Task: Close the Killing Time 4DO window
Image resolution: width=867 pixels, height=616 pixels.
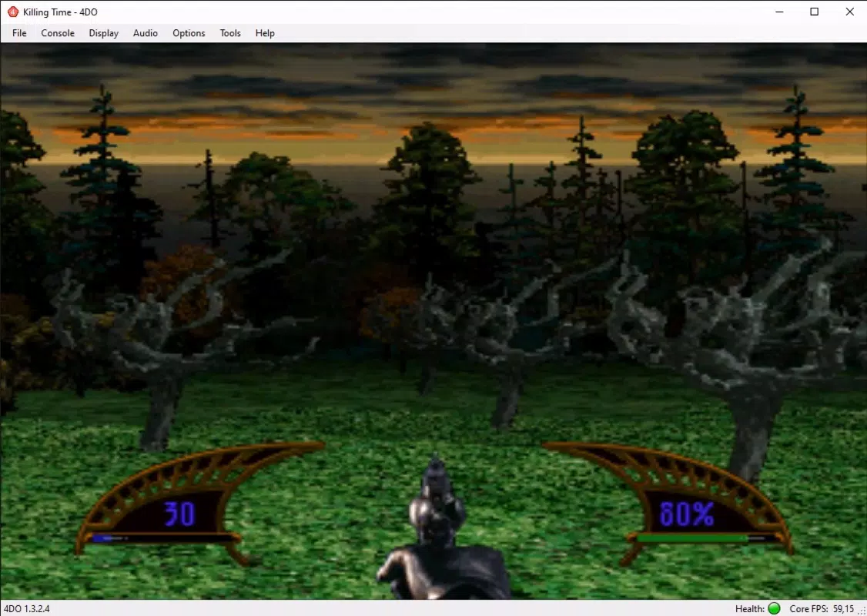Action: [x=849, y=12]
